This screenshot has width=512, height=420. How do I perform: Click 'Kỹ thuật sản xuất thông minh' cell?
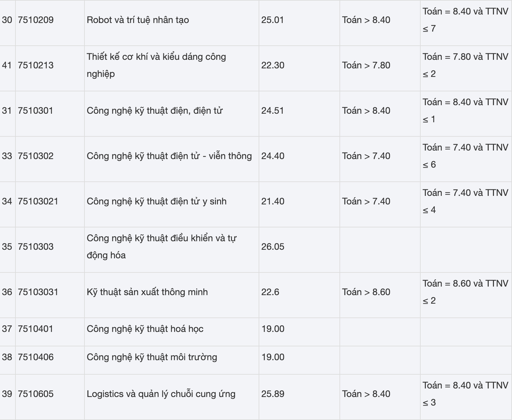tap(147, 292)
